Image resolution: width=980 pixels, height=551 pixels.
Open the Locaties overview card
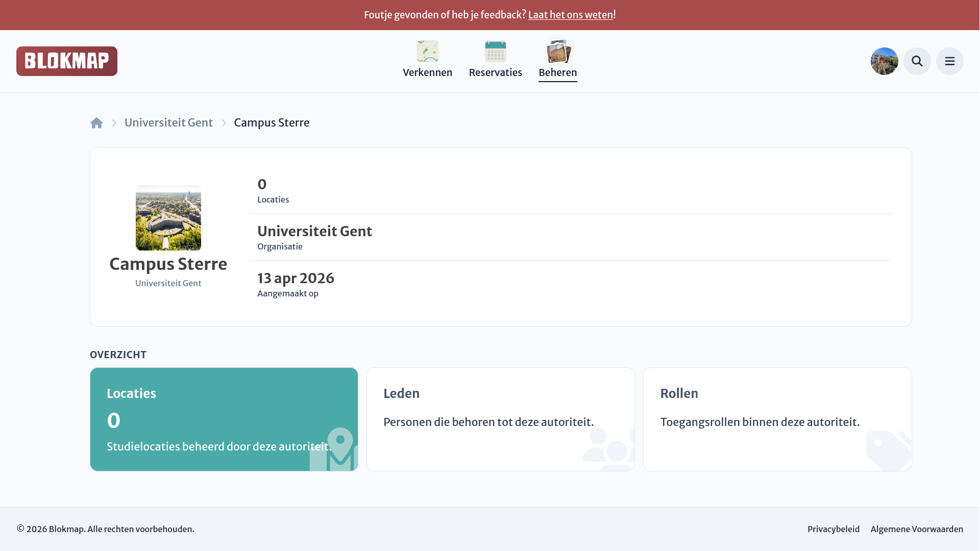click(224, 419)
